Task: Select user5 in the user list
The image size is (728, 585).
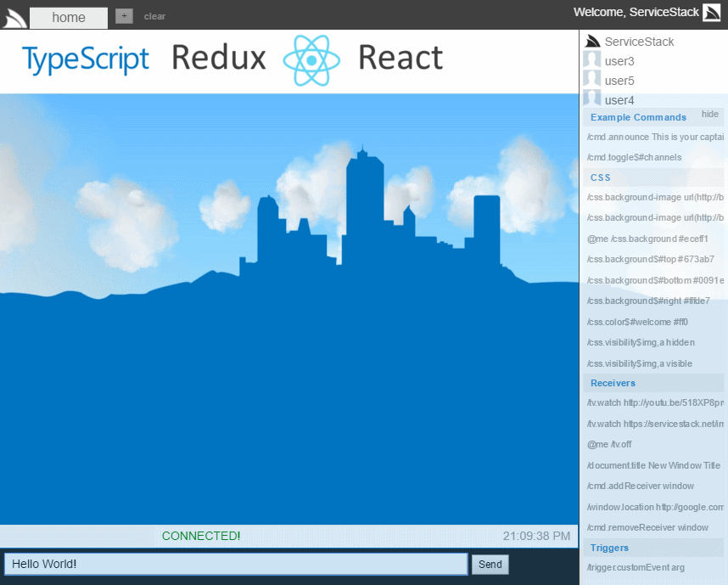Action: coord(619,81)
